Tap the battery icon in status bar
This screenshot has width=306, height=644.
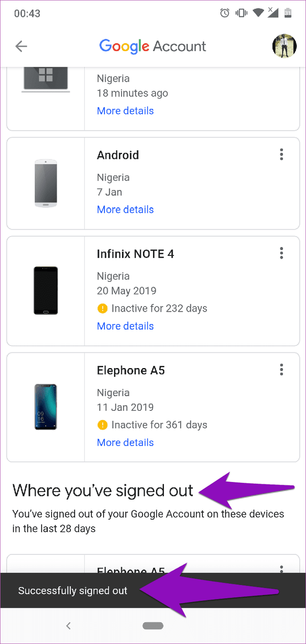tap(288, 13)
